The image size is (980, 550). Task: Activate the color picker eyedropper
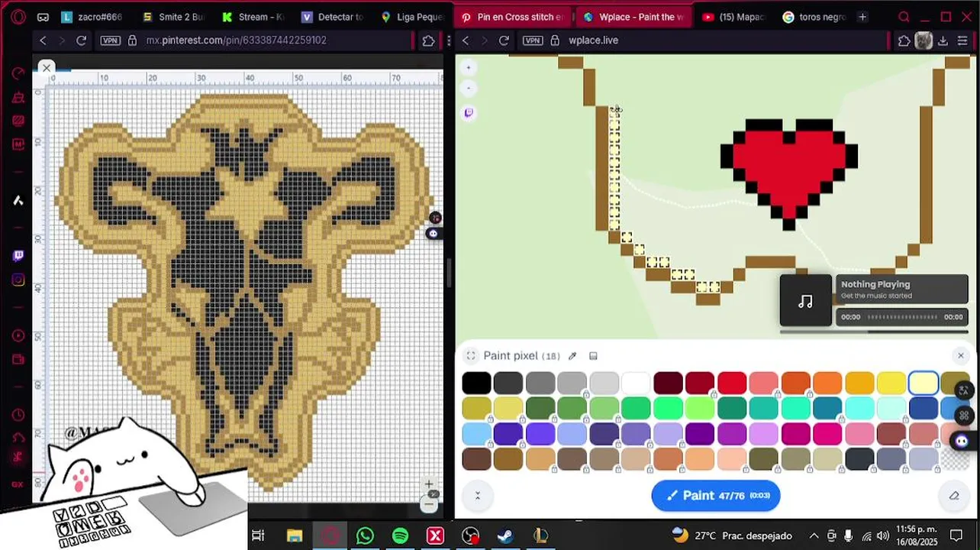click(572, 355)
